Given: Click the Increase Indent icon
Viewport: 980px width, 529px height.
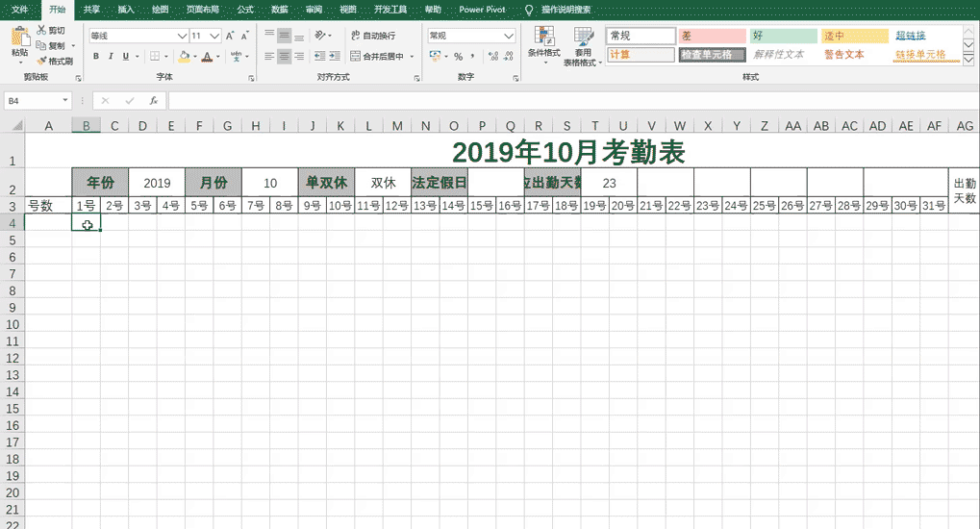Looking at the screenshot, I should pyautogui.click(x=333, y=57).
